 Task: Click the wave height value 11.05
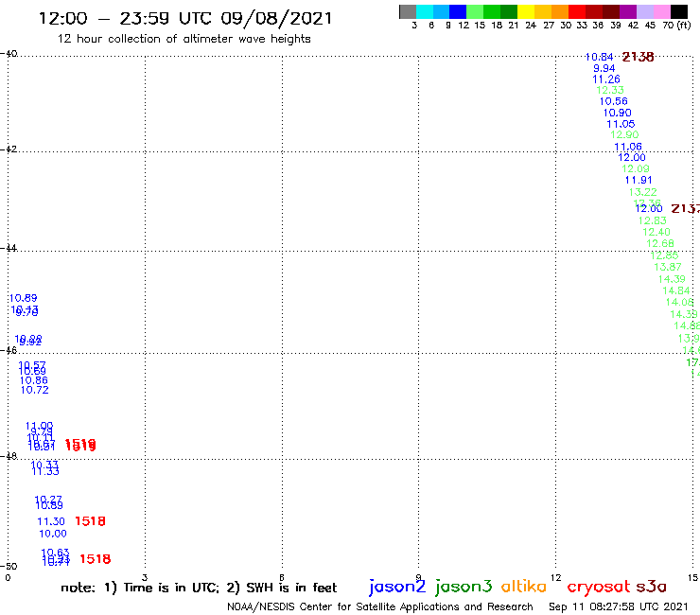click(x=621, y=124)
